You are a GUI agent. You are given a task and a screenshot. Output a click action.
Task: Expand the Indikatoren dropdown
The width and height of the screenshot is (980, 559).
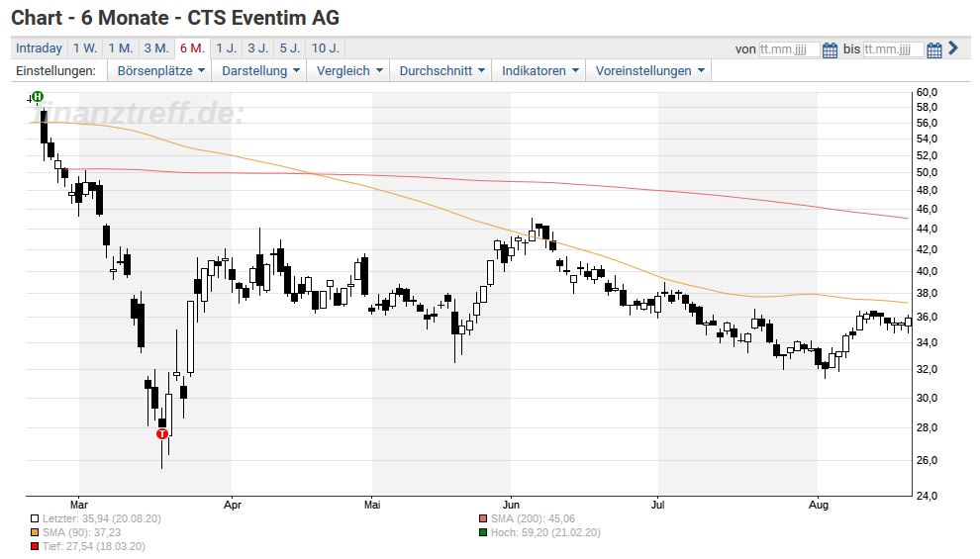click(539, 70)
